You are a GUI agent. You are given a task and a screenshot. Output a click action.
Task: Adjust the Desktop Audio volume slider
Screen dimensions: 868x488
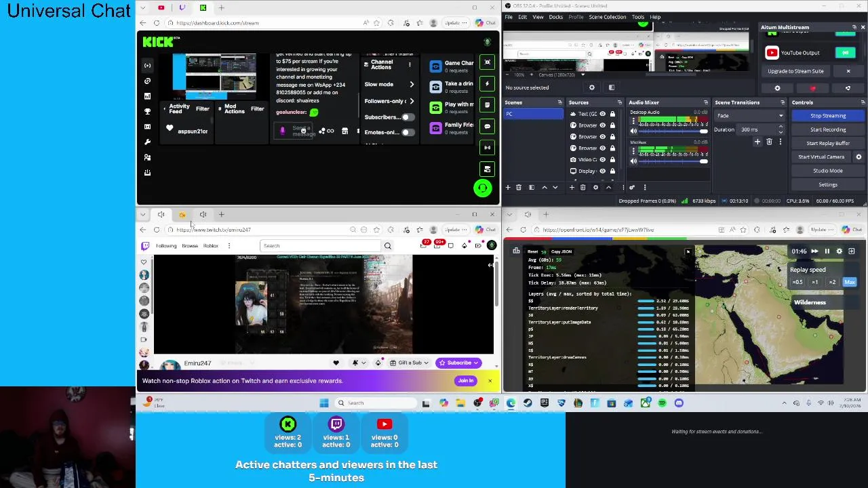coord(673,131)
